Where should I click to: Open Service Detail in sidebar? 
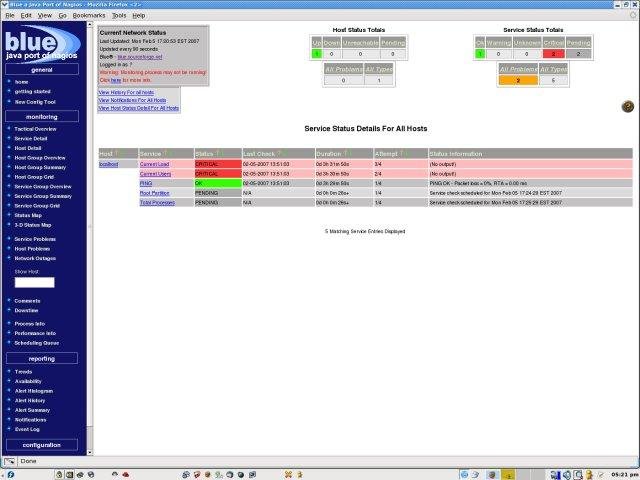click(31, 139)
